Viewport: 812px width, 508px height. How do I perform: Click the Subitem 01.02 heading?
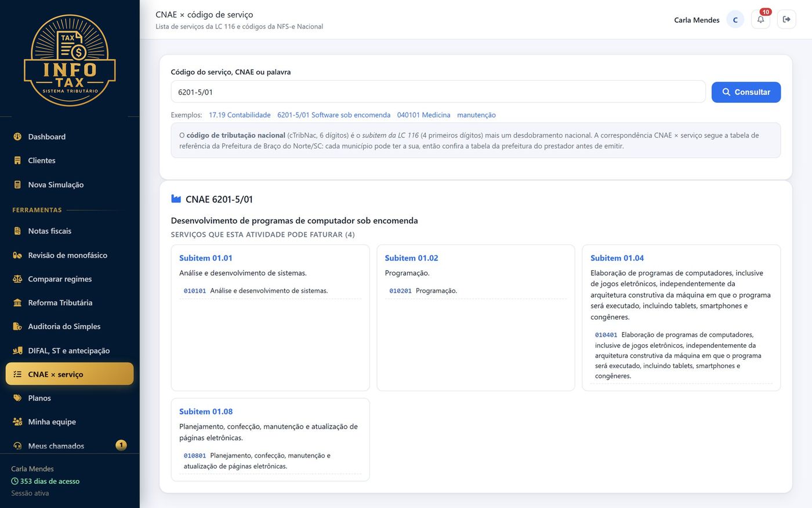(411, 258)
